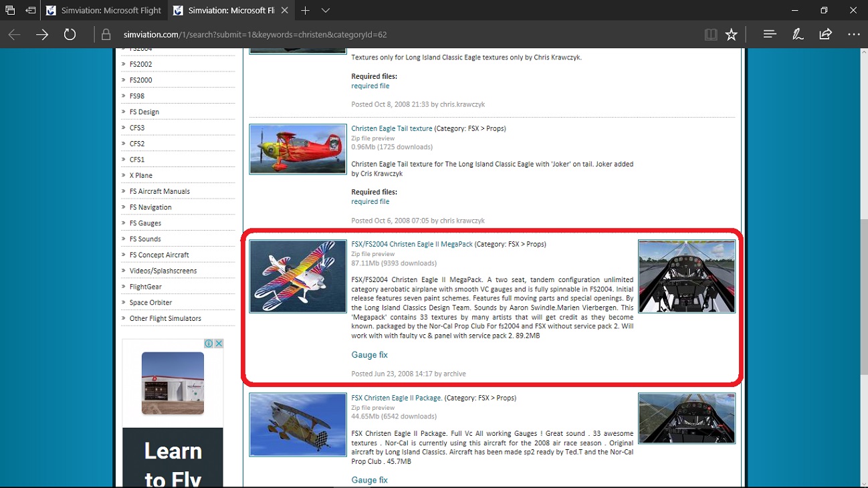
Task: Open Christen Eagle Tail texture download
Action: point(392,128)
